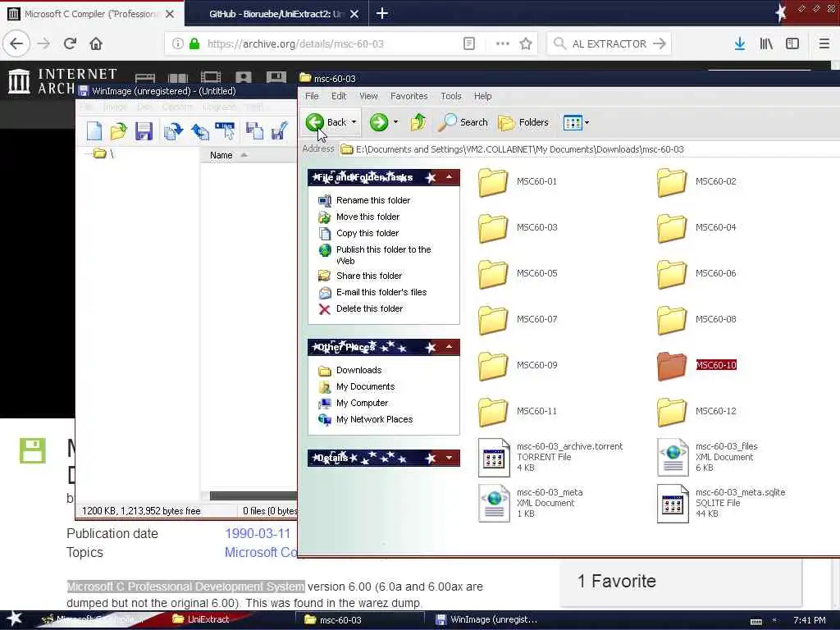Switch to UniExtract in the taskbar
This screenshot has width=840, height=630.
tap(202, 619)
